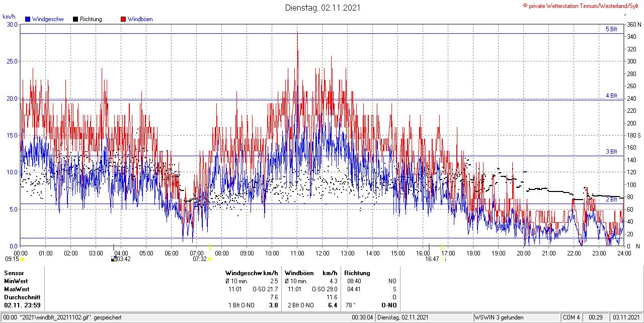Click the 03:42 moon time label
This screenshot has height=323, width=644.
124,259
